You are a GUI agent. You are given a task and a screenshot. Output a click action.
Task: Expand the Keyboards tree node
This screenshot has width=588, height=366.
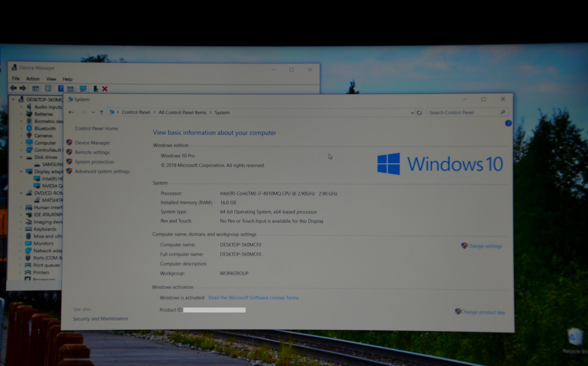(x=21, y=229)
